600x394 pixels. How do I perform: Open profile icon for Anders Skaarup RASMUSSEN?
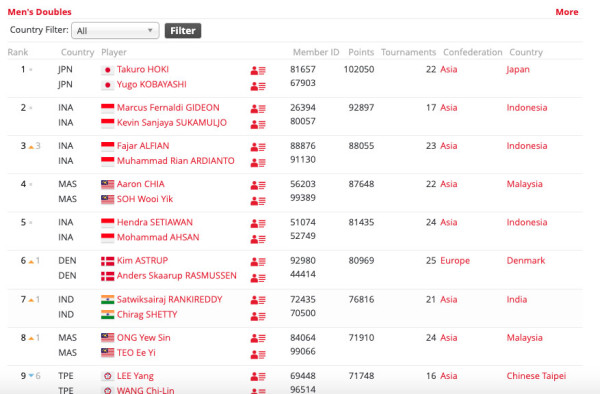[x=258, y=278]
